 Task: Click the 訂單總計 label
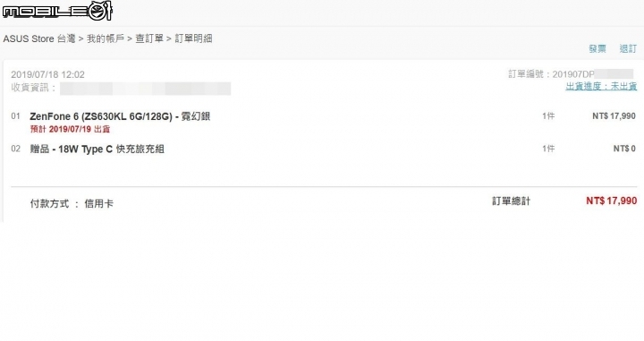pyautogui.click(x=511, y=200)
